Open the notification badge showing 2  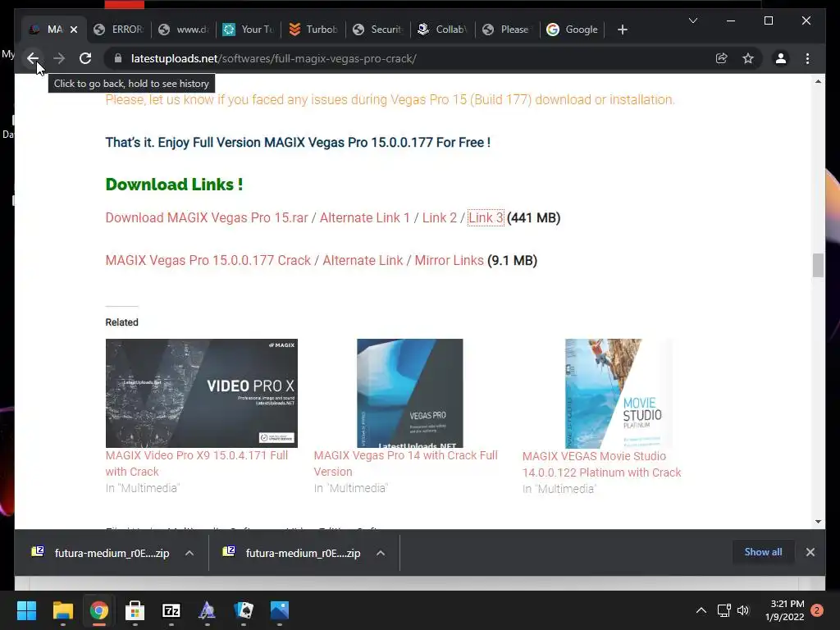click(817, 610)
